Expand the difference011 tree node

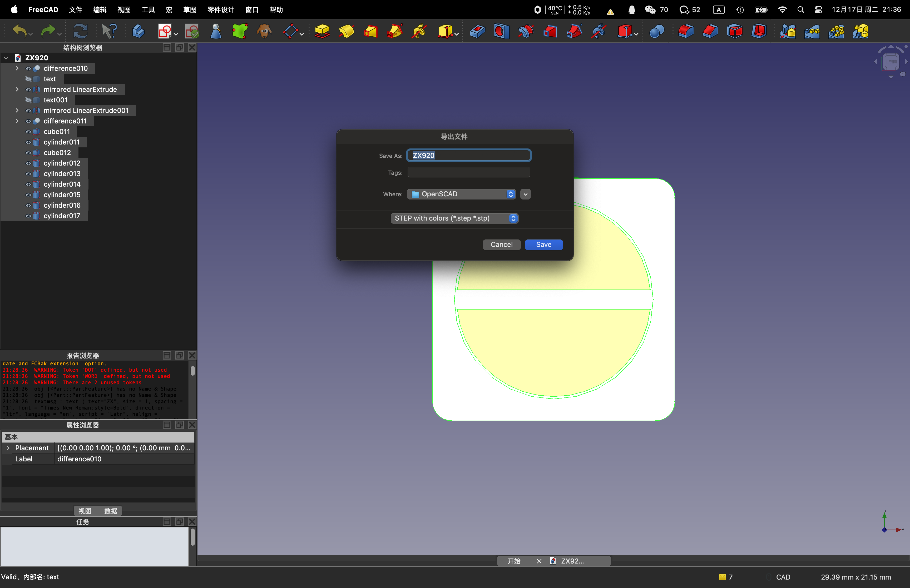[17, 121]
